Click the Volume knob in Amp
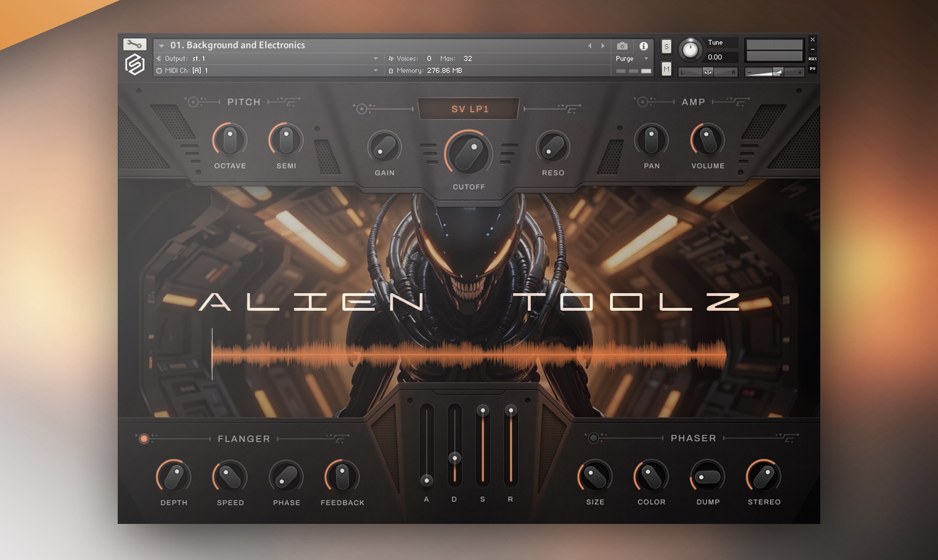The width and height of the screenshot is (938, 560). (x=708, y=140)
